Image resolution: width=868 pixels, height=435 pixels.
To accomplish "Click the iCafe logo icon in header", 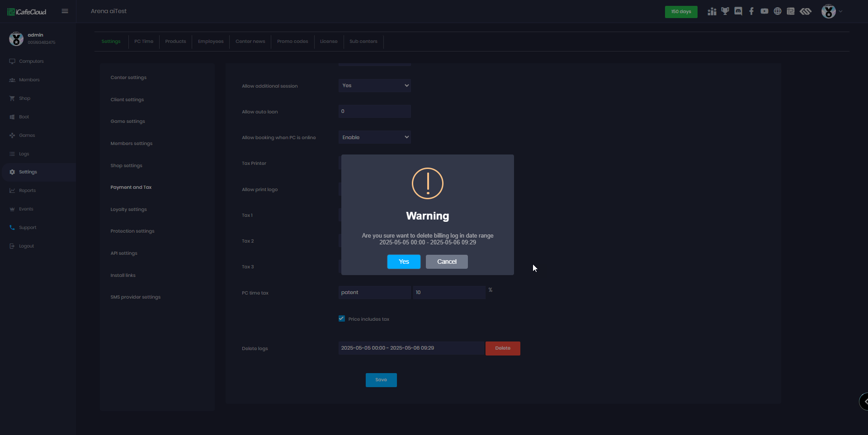I will tap(791, 11).
